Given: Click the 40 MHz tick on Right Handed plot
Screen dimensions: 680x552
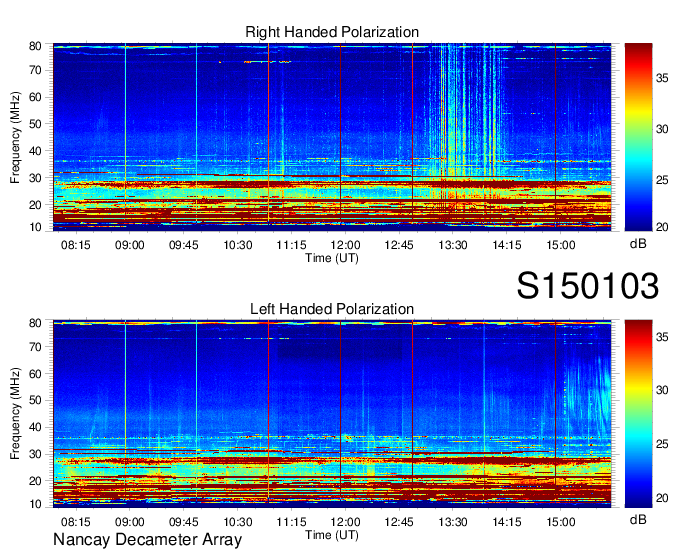Looking at the screenshot, I should click(x=35, y=151).
